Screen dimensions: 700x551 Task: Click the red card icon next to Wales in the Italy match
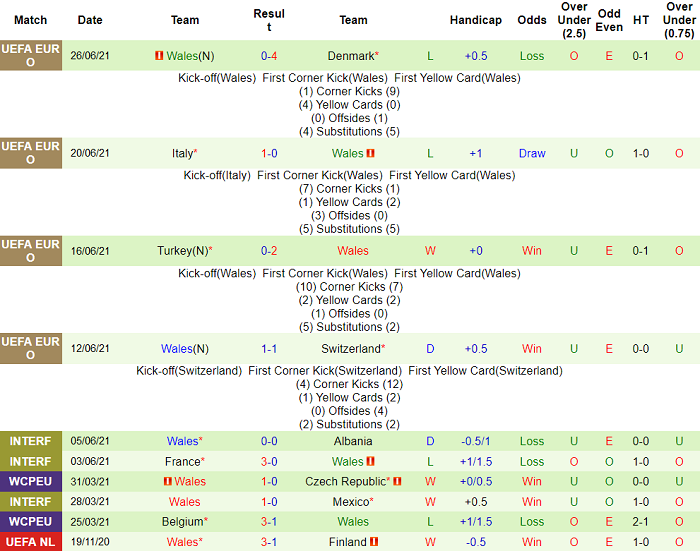coord(371,153)
